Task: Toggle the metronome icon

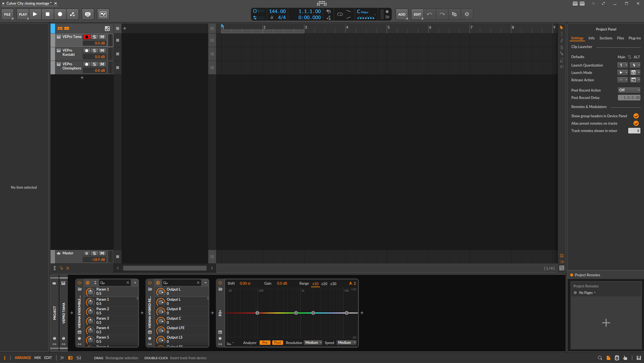Action: pos(272,17)
